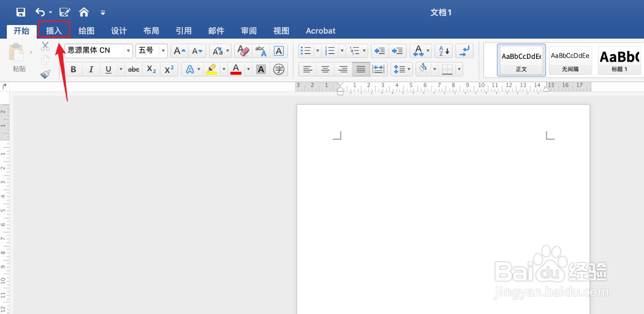Open the 引用 tab
The width and height of the screenshot is (644, 314).
pos(184,31)
